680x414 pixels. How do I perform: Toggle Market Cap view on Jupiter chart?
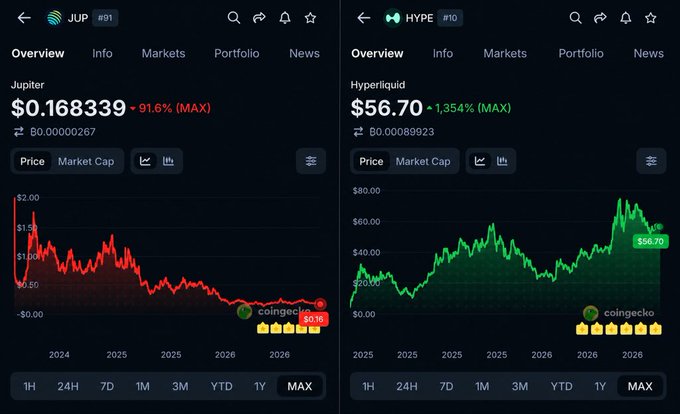point(86,161)
